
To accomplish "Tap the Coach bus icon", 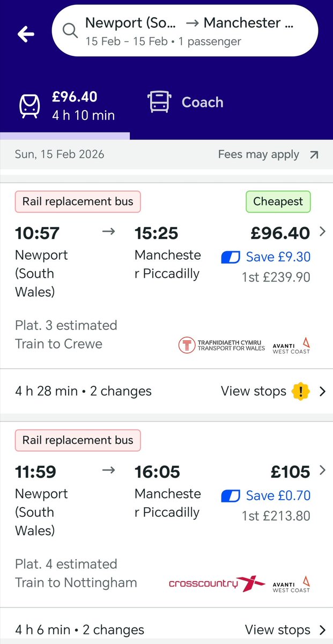I will pyautogui.click(x=159, y=102).
